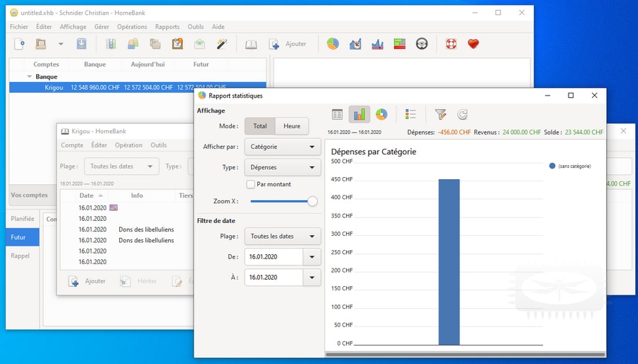Open the Type Dépenses dropdown

tap(282, 167)
